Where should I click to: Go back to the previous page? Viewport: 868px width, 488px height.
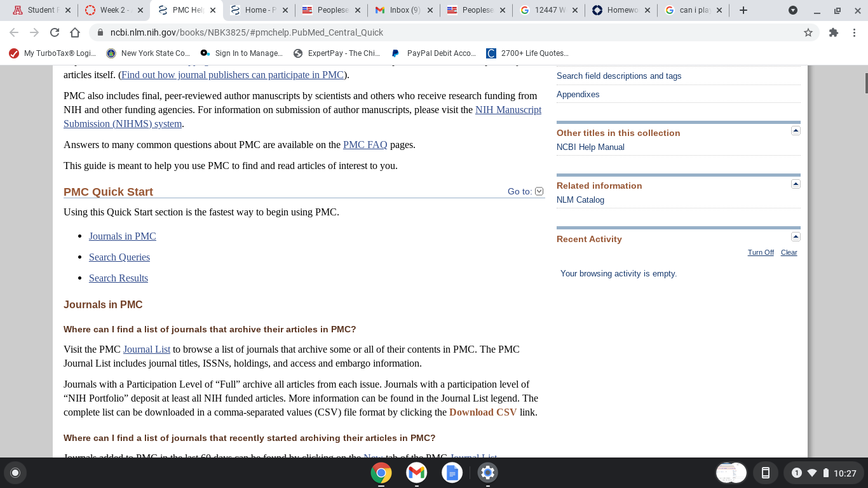[x=14, y=32]
